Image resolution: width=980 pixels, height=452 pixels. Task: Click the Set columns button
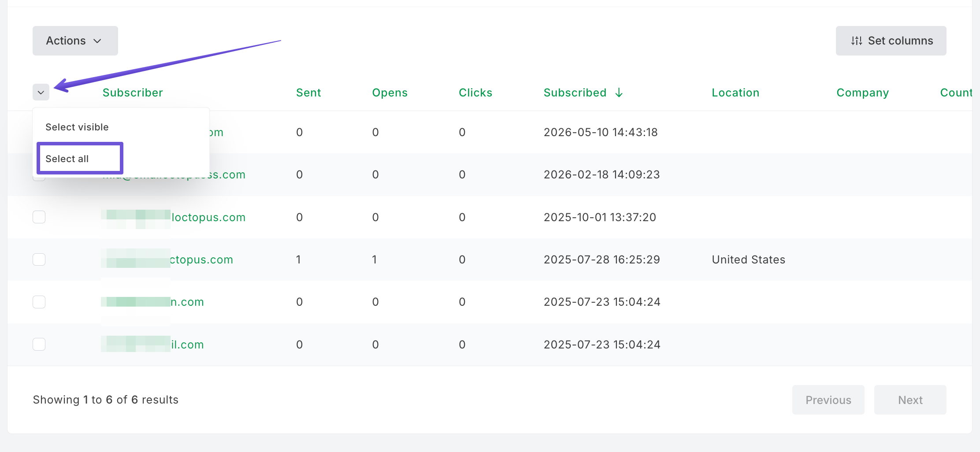coord(891,41)
